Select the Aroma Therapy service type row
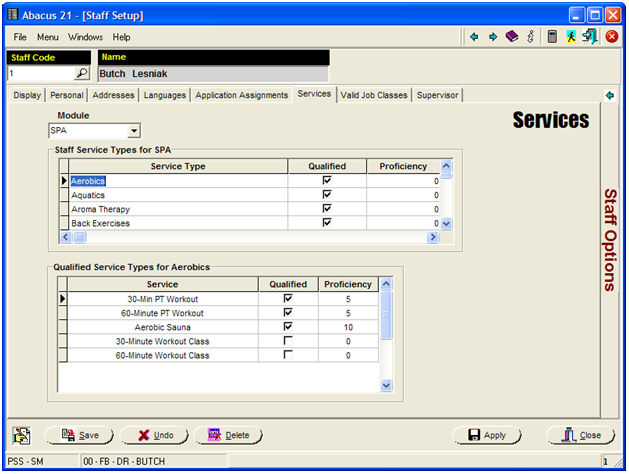Screen dimensions: 629x474 (102, 209)
